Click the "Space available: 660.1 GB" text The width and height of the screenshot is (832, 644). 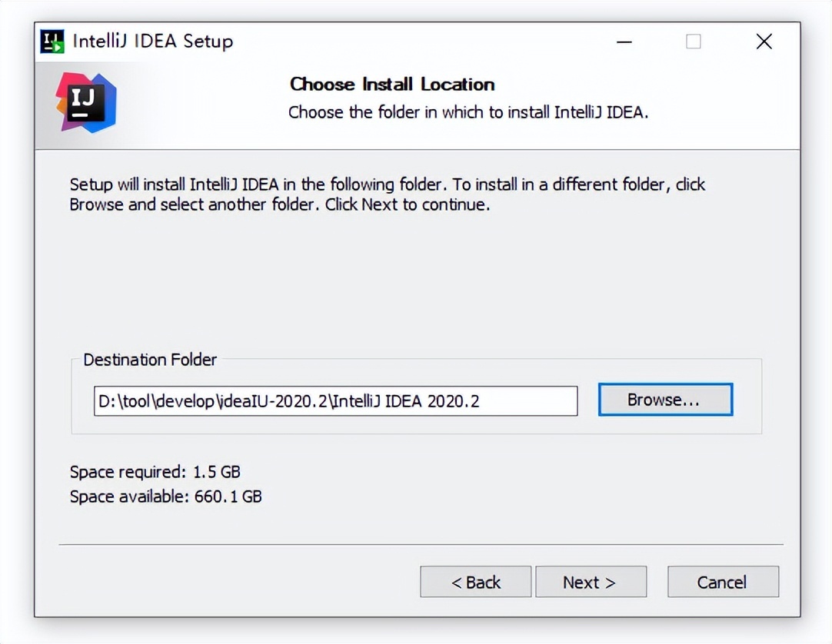tap(165, 496)
